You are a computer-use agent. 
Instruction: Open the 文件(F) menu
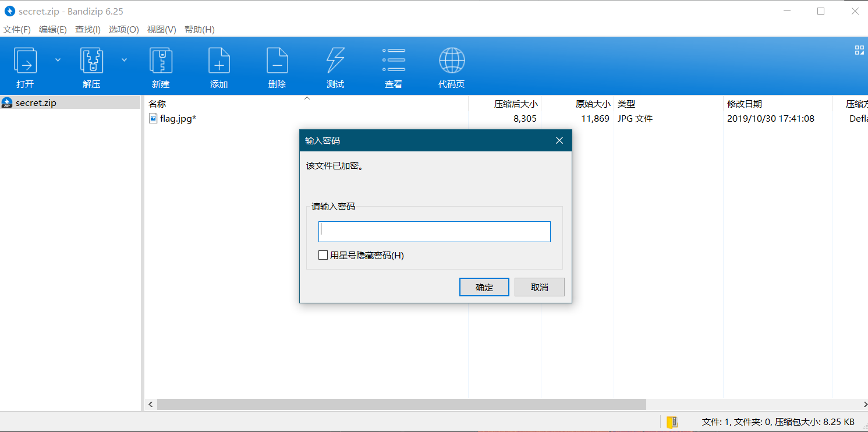(17, 30)
